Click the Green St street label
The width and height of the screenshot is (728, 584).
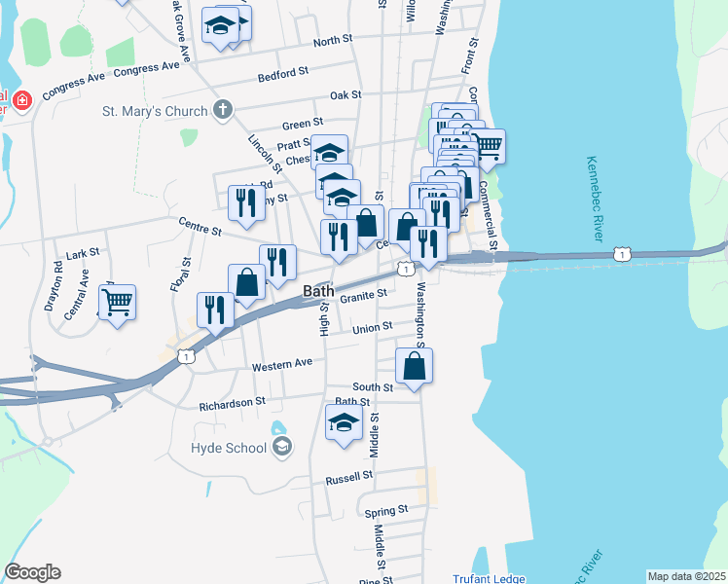pos(303,124)
